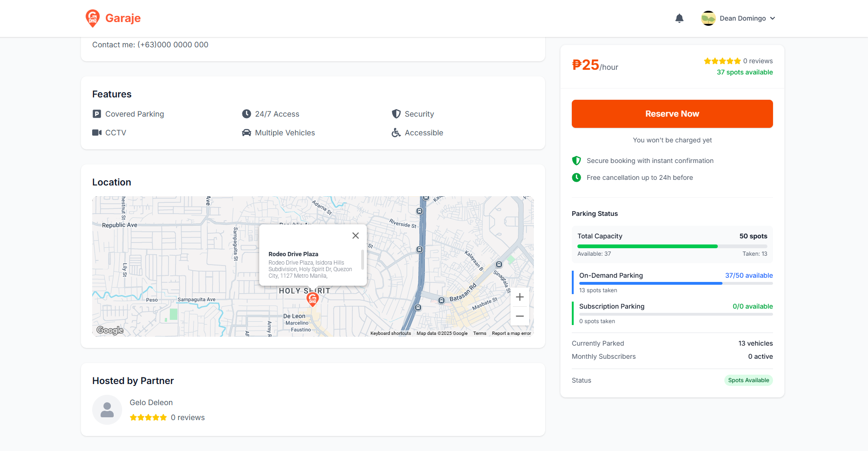This screenshot has width=868, height=451.
Task: Zoom in on the location map
Action: pyautogui.click(x=519, y=297)
